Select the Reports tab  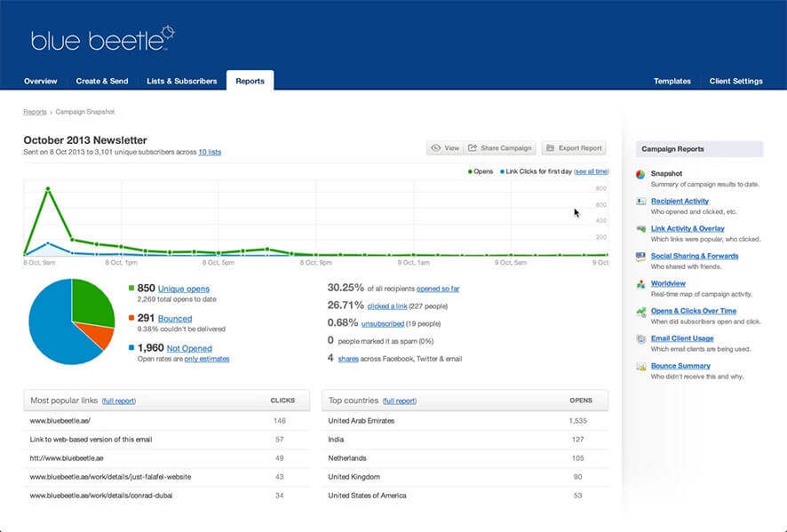point(250,81)
